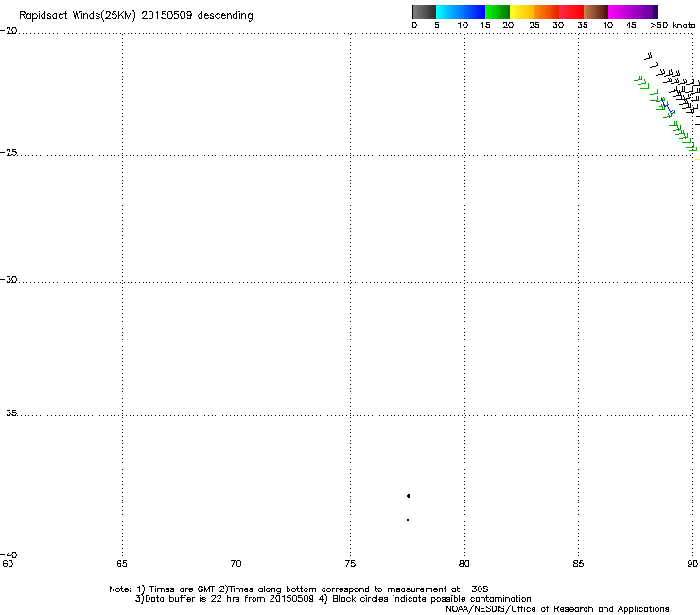Click the upper black contamination dot near 77.5 longitude
The image size is (700, 615).
408,496
